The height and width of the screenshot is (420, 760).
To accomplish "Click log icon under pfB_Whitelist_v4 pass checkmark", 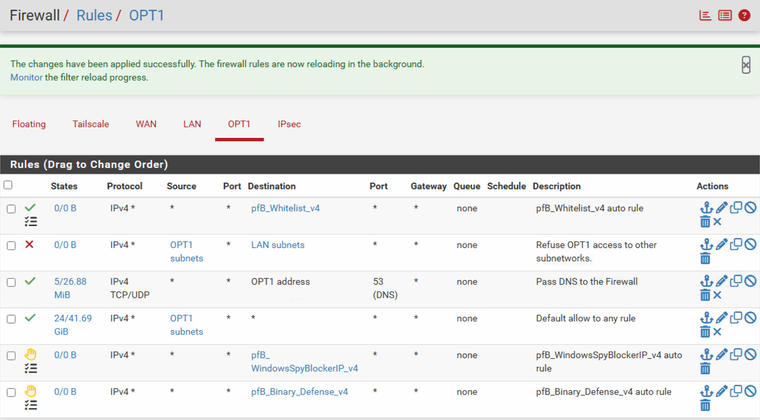I will pos(30,222).
